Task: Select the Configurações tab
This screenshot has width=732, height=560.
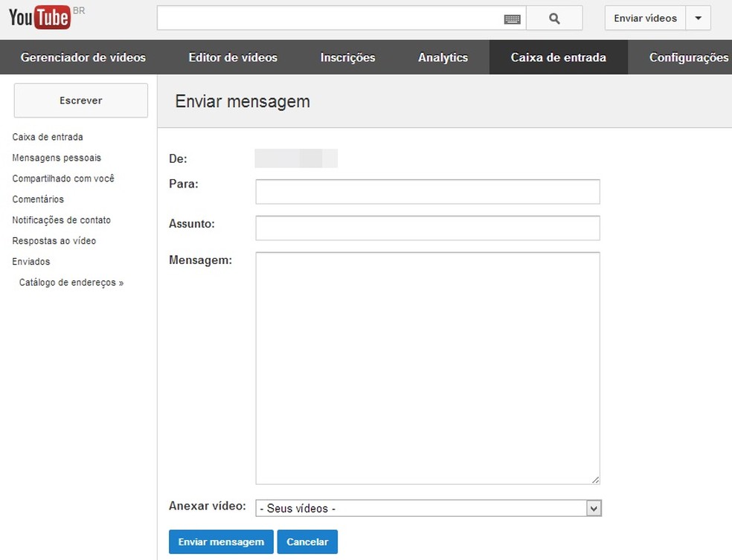Action: [x=688, y=57]
